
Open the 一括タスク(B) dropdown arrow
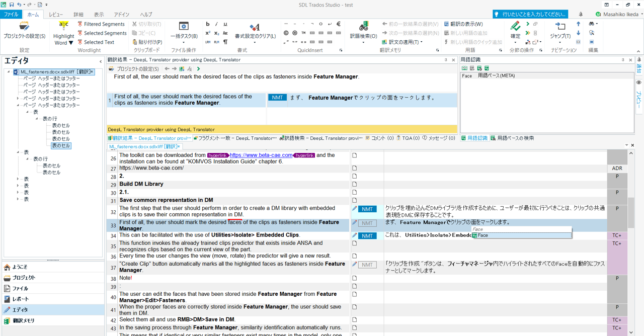point(184,42)
